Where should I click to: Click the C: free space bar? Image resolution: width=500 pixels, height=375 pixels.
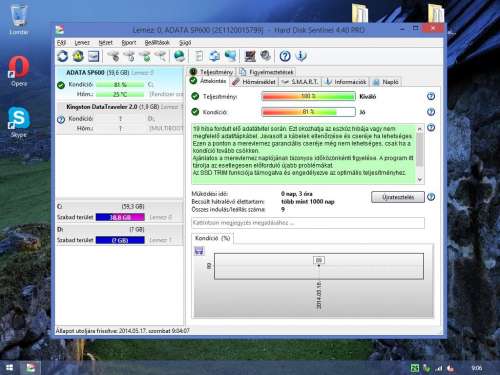pos(120,217)
